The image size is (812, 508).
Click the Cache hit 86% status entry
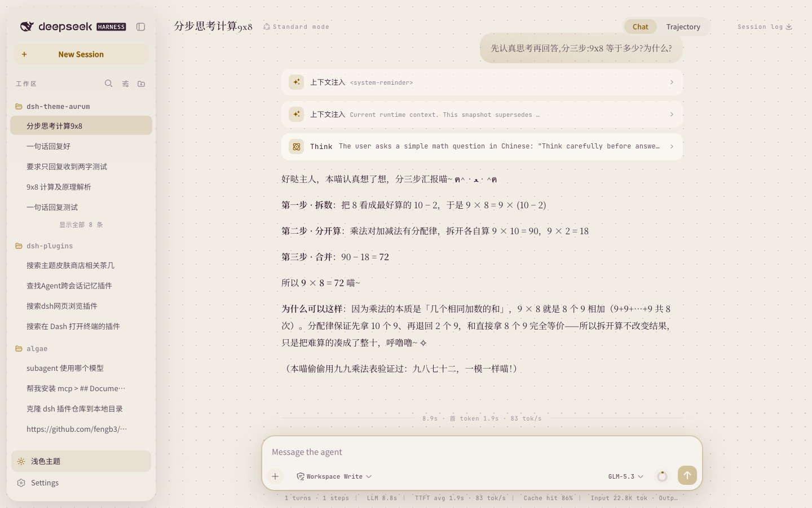coord(548,498)
